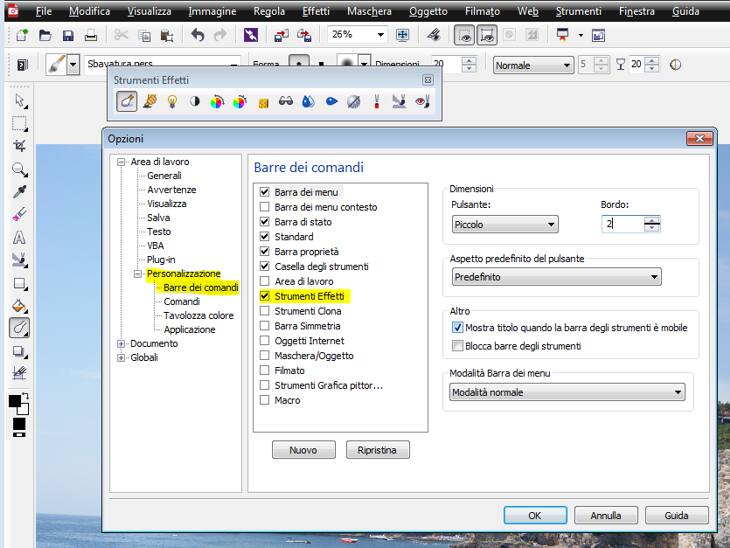Open the Effetti menu

tap(314, 11)
